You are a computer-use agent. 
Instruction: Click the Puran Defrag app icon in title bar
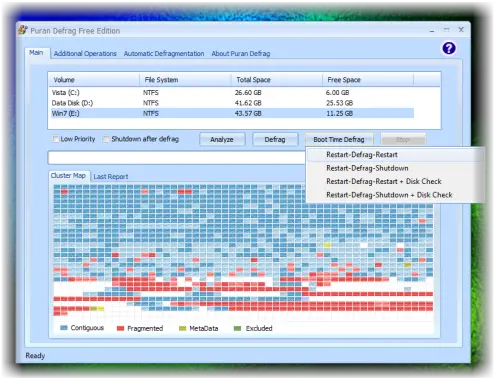click(x=23, y=30)
